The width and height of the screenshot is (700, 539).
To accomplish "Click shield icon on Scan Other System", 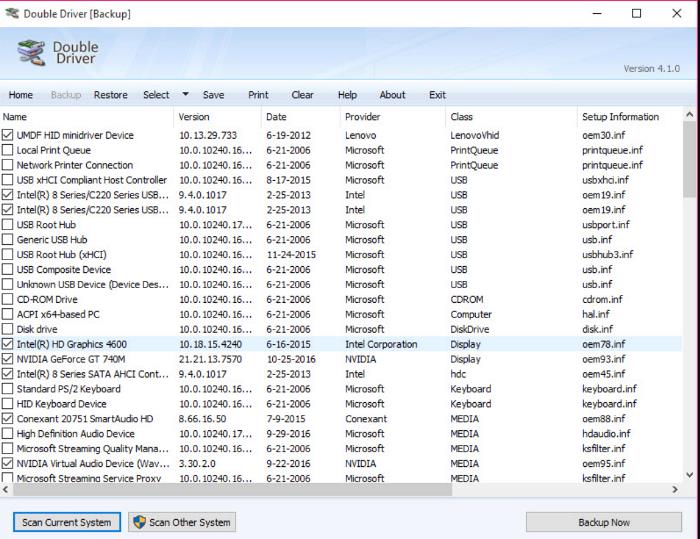I will (139, 522).
